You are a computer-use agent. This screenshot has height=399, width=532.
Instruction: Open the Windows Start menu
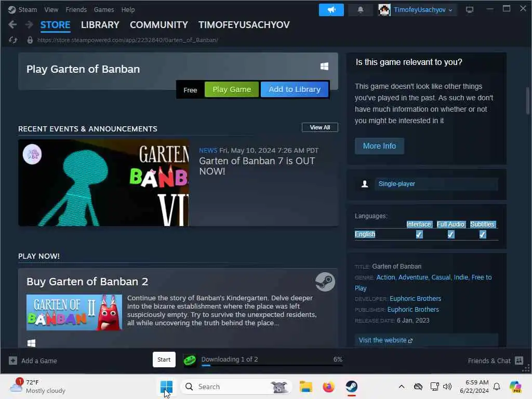(166, 387)
